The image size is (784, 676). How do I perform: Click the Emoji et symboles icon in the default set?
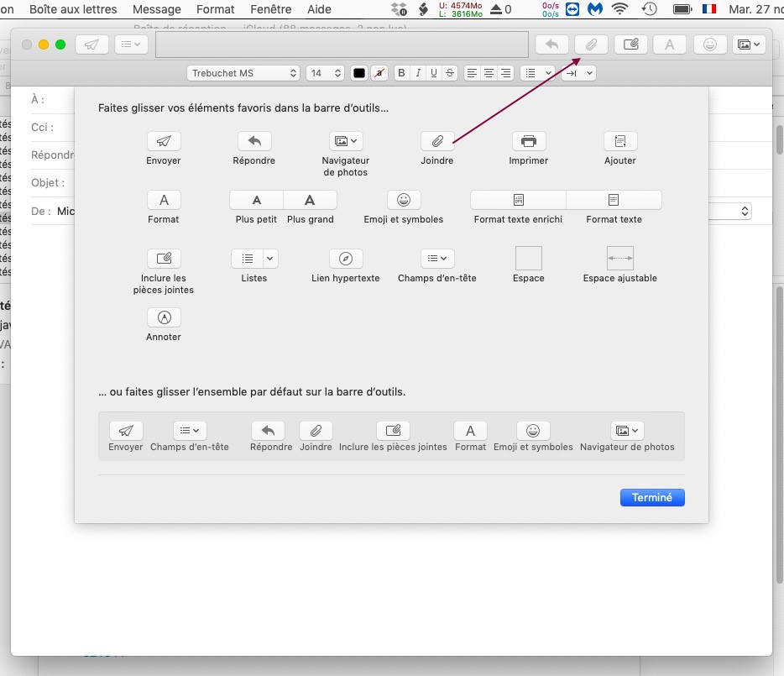click(x=533, y=430)
